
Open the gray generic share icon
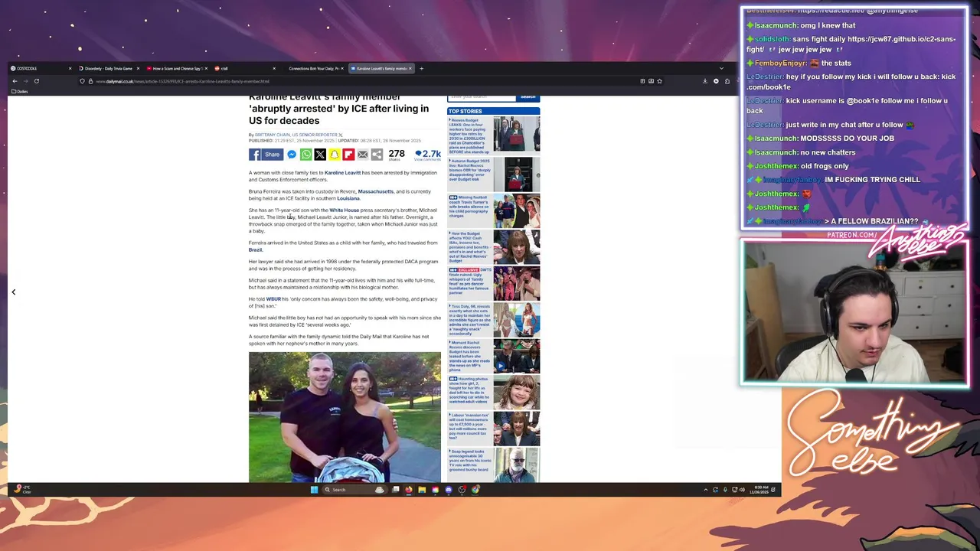377,155
